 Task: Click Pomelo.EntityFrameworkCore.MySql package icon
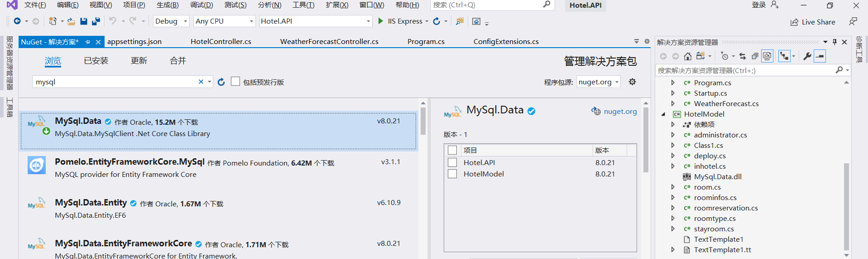pos(37,165)
